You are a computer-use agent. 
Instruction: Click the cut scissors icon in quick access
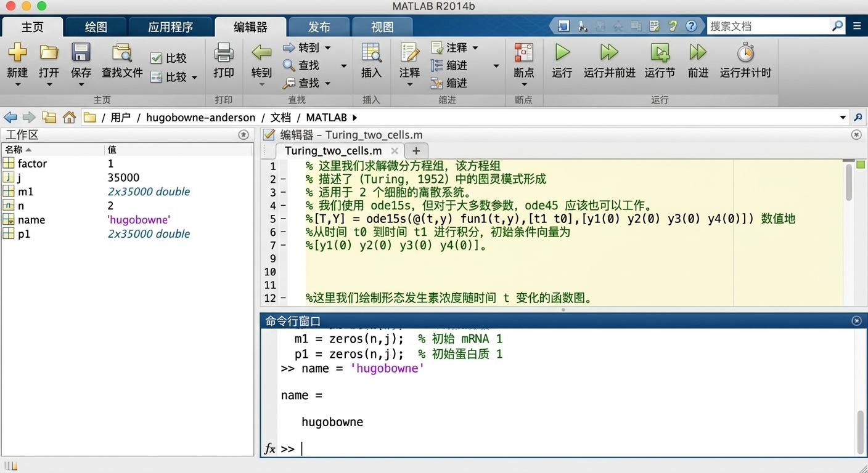(582, 26)
